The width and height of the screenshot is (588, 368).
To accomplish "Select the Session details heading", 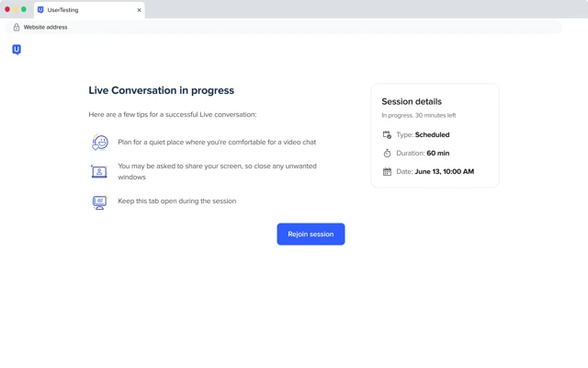I will [x=412, y=101].
